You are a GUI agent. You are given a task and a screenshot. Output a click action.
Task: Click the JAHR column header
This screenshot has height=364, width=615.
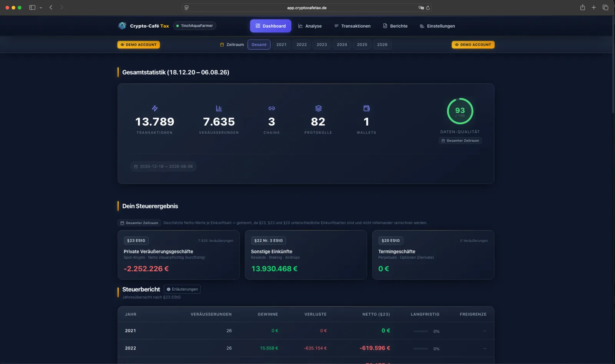point(131,314)
